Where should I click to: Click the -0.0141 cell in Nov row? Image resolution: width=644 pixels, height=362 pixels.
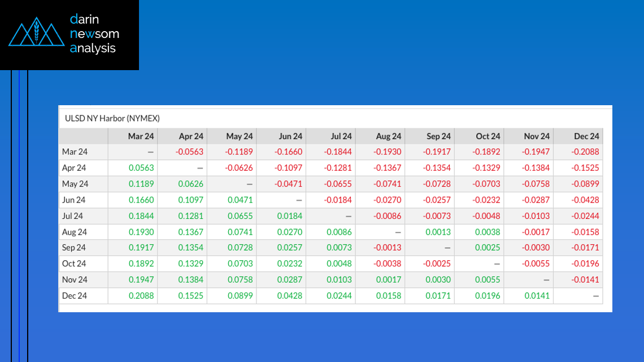(586, 279)
